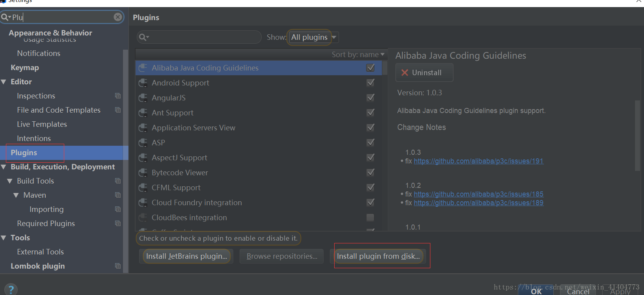This screenshot has height=295, width=644.
Task: Open the p3c issues/191 GitHub link
Action: tap(478, 161)
